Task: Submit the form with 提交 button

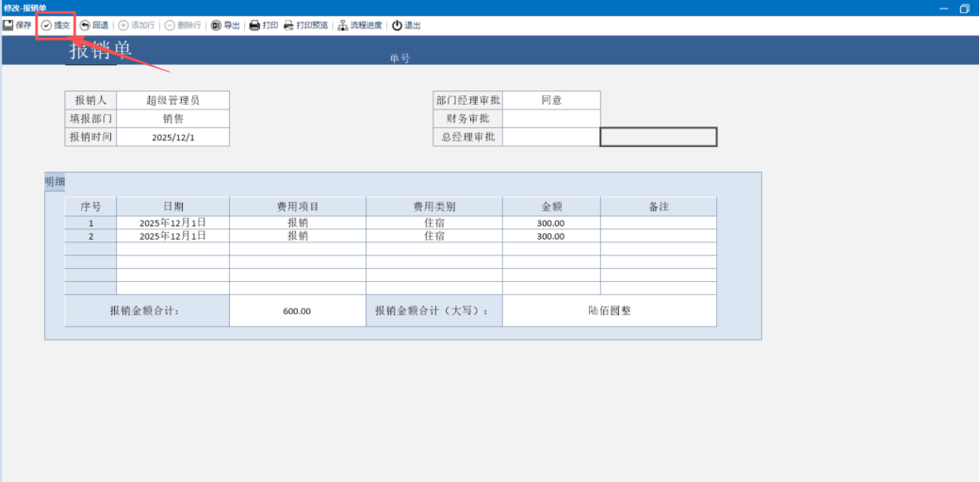Action: [x=56, y=25]
